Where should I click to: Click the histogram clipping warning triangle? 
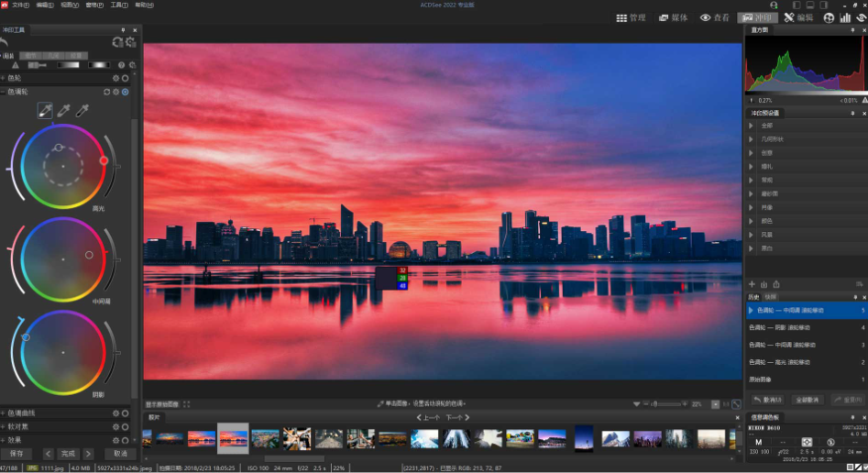863,100
